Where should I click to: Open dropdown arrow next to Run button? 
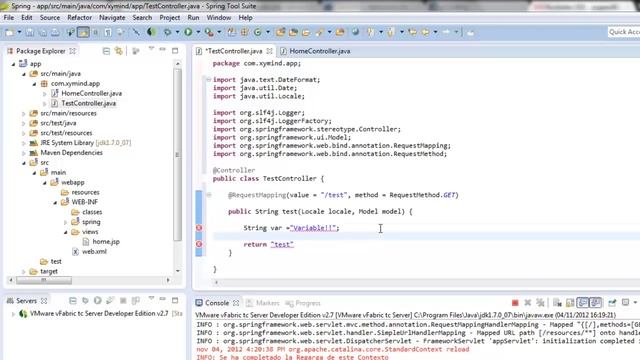point(198,32)
